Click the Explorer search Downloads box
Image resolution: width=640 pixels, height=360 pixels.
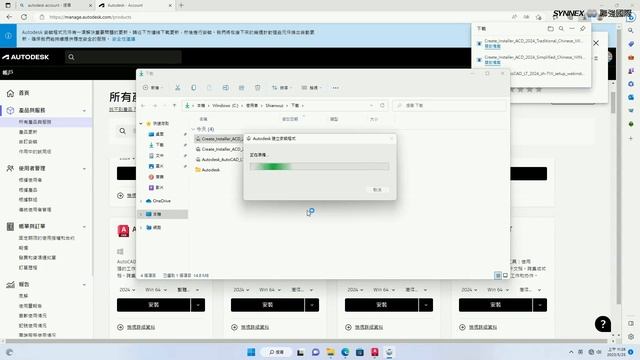pos(449,105)
